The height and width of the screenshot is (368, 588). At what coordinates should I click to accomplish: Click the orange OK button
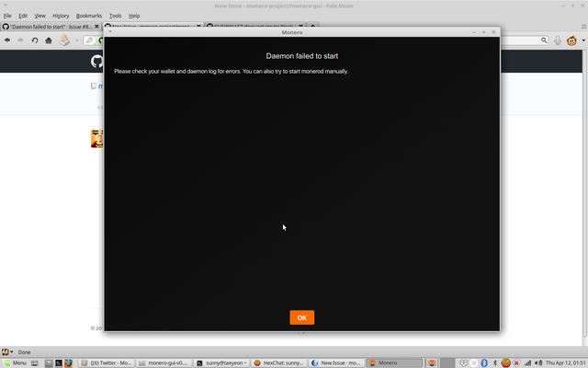point(302,317)
